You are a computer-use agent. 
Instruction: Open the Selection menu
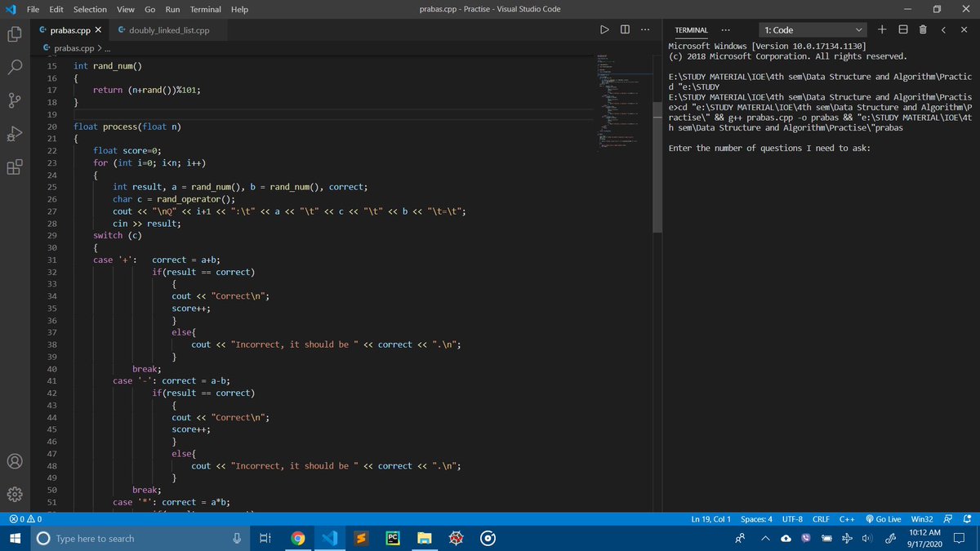point(90,9)
